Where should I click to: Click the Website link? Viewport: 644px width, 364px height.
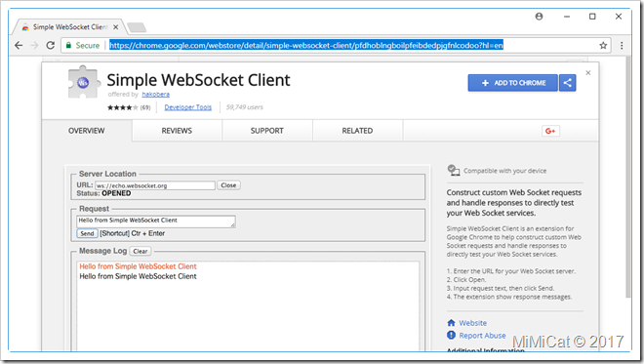pos(472,323)
